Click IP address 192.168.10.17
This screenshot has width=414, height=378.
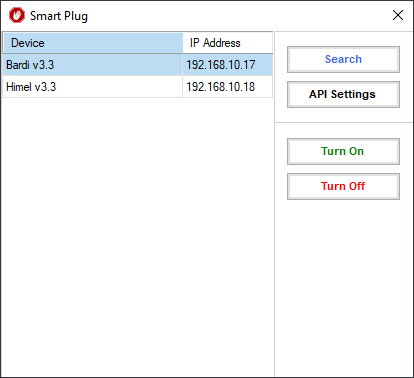click(221, 65)
